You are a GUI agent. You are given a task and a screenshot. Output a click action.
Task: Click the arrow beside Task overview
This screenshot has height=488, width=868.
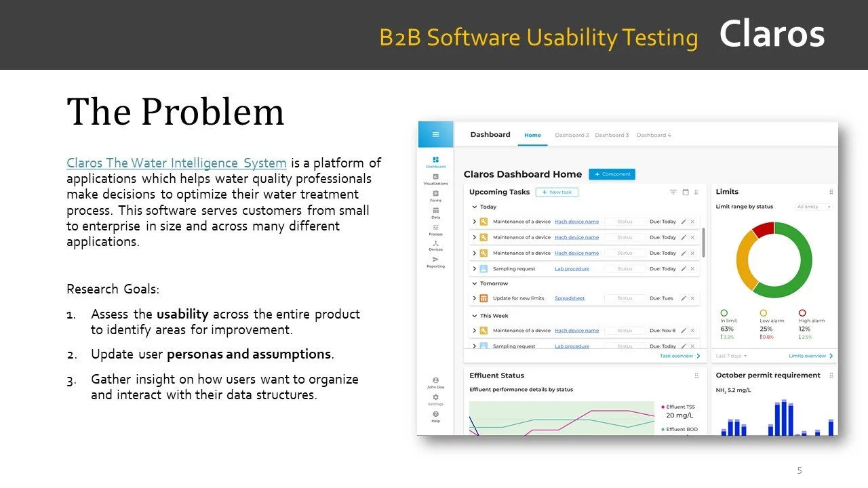[698, 356]
